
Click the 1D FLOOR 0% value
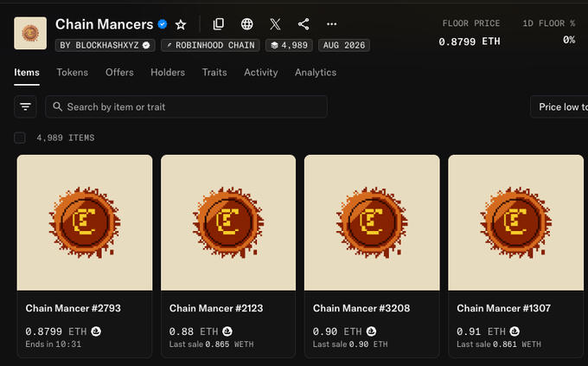click(569, 40)
